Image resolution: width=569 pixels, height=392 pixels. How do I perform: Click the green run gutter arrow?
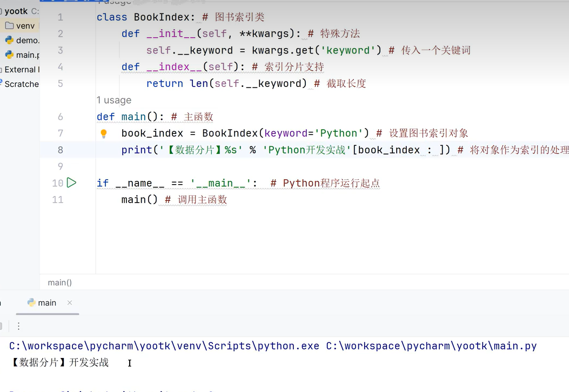72,183
